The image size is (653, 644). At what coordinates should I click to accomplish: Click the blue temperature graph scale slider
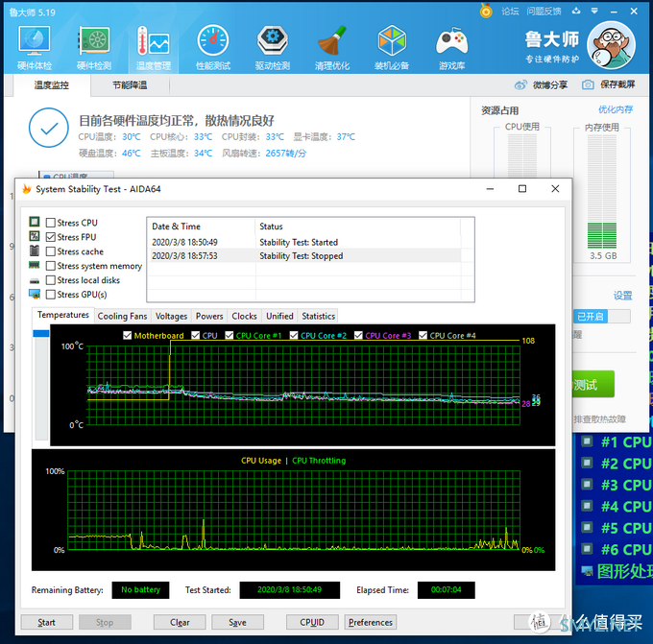(x=40, y=333)
